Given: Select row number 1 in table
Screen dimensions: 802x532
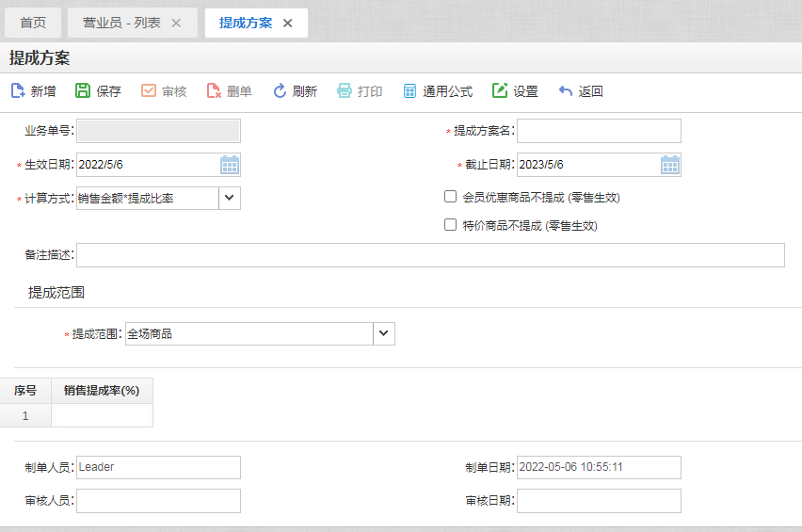Looking at the screenshot, I should tap(25, 415).
